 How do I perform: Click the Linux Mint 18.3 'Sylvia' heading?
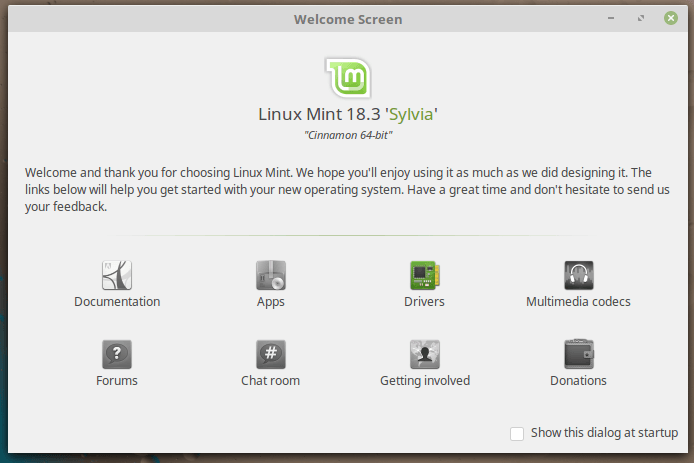[348, 114]
